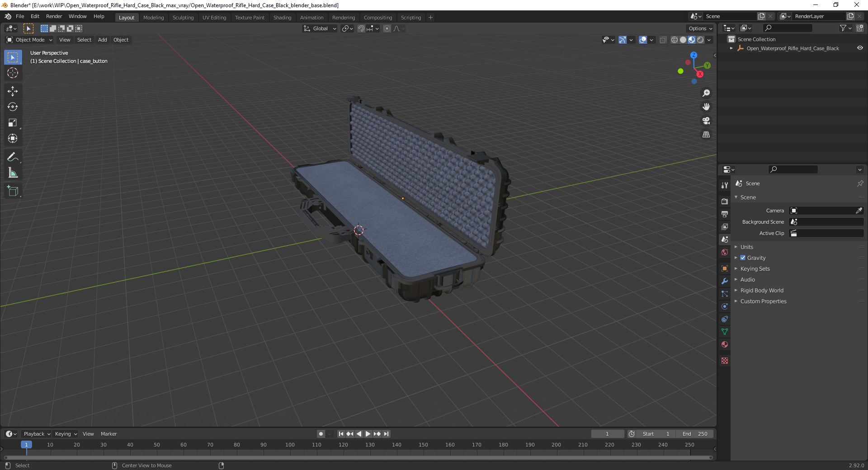Viewport: 868px width, 470px height.
Task: Open the Modifier properties tab
Action: 725,281
